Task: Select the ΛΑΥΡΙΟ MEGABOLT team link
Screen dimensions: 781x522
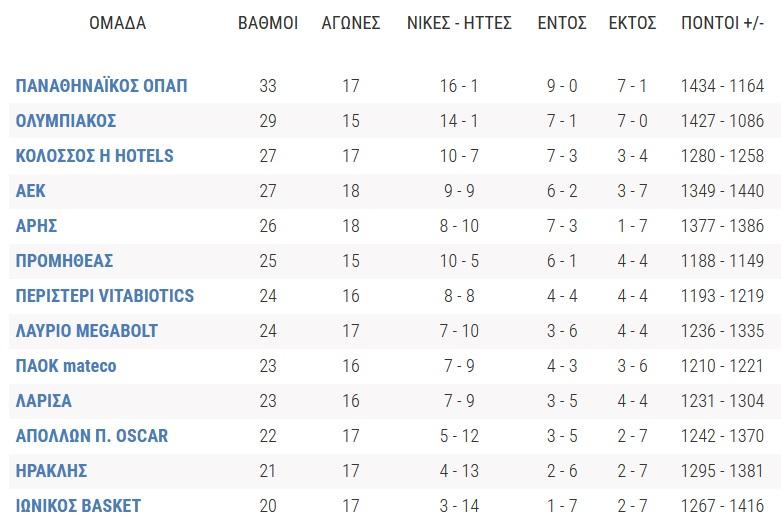Action: [87, 331]
